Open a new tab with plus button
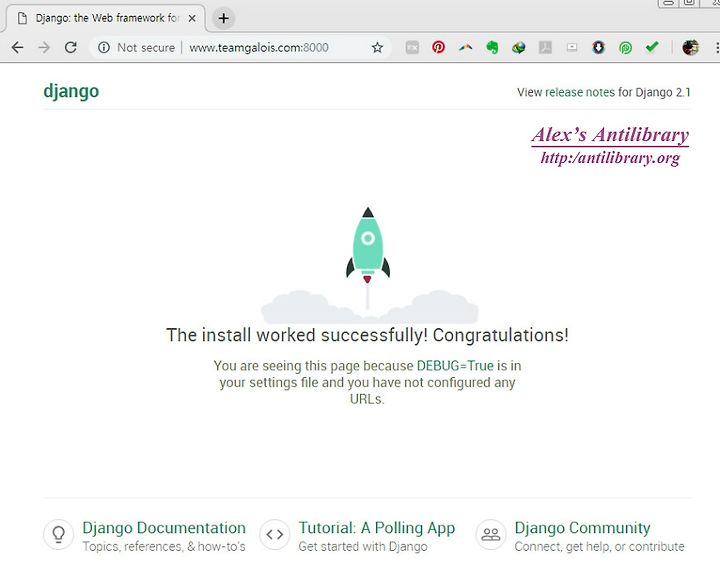Image resolution: width=720 pixels, height=564 pixels. [224, 18]
